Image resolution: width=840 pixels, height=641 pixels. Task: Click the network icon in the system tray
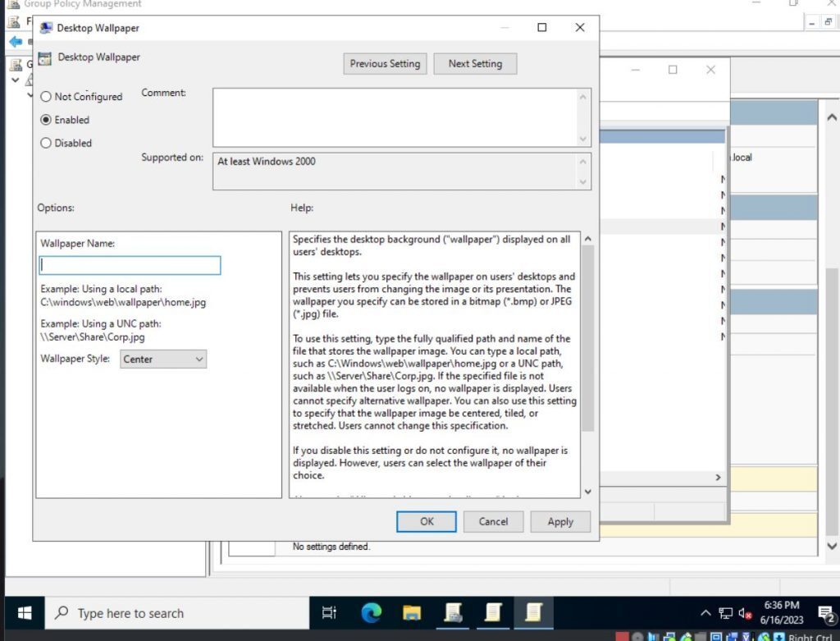[724, 612]
